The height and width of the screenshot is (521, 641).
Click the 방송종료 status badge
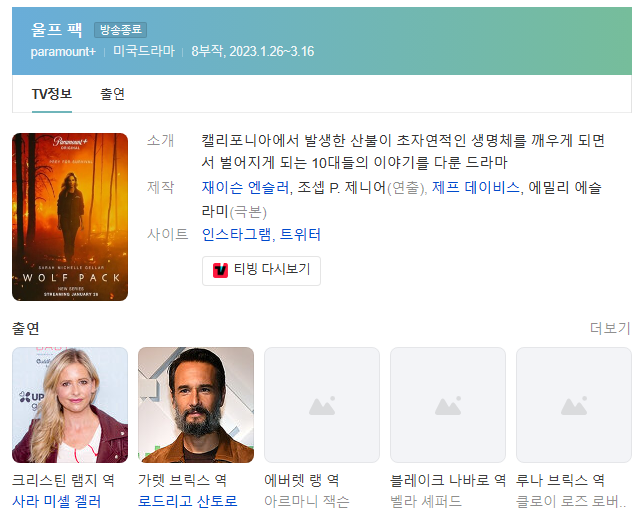pyautogui.click(x=121, y=30)
